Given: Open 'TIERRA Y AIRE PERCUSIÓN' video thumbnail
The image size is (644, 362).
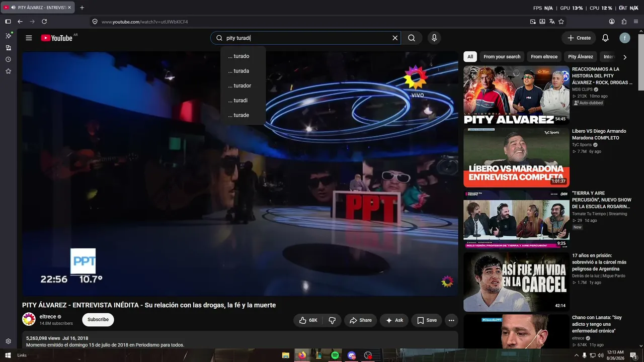Looking at the screenshot, I should click(x=516, y=220).
